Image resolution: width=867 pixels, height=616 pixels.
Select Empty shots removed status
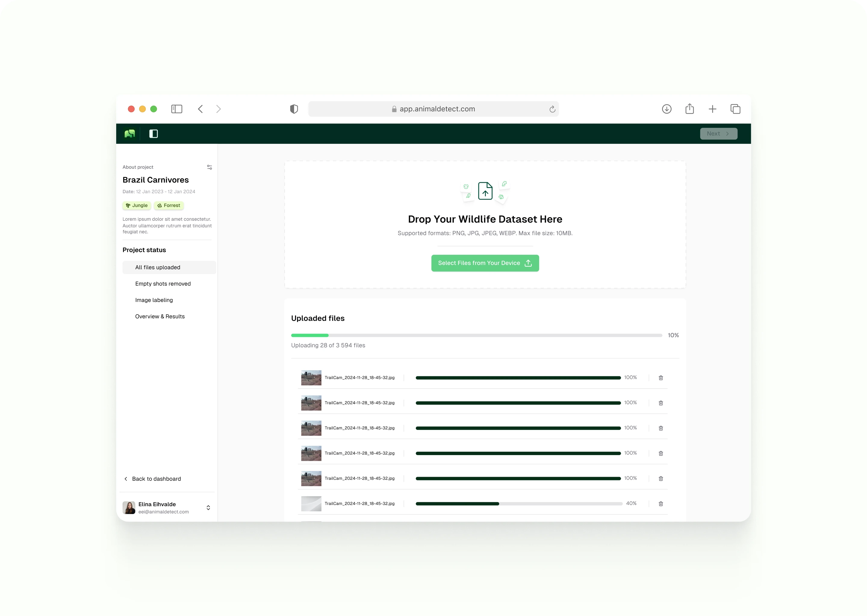pyautogui.click(x=163, y=284)
